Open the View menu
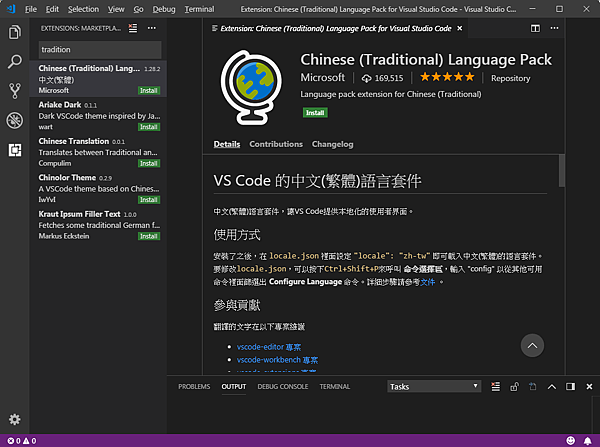Screen dimensions: 600x447 pyautogui.click(x=116, y=9)
